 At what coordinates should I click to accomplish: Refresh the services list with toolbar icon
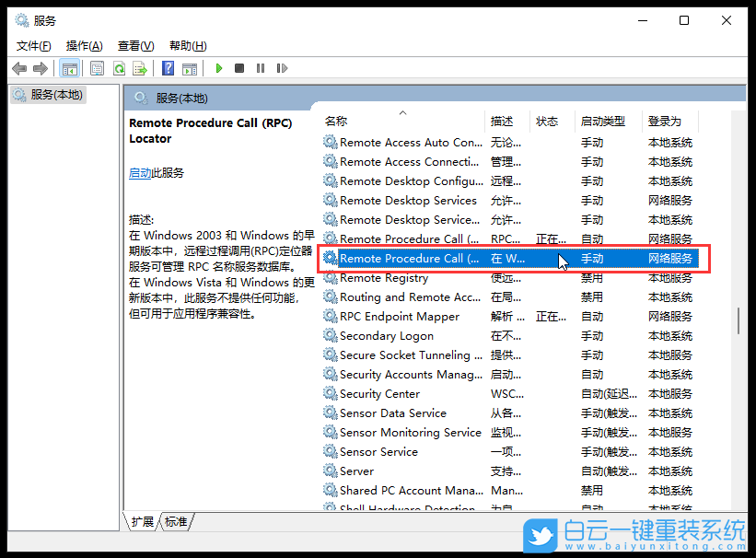point(120,67)
